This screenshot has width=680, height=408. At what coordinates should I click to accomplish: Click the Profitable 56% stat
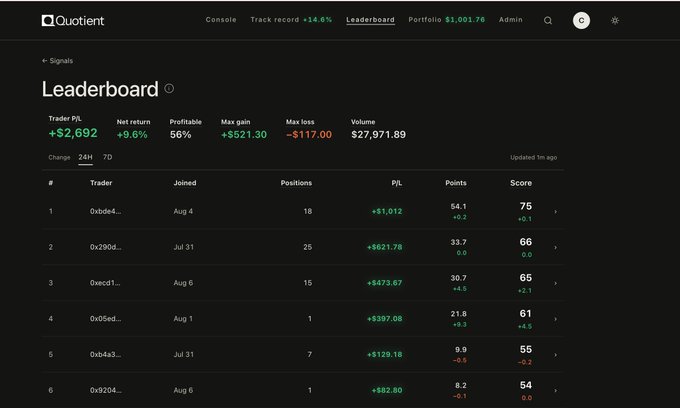click(x=186, y=129)
